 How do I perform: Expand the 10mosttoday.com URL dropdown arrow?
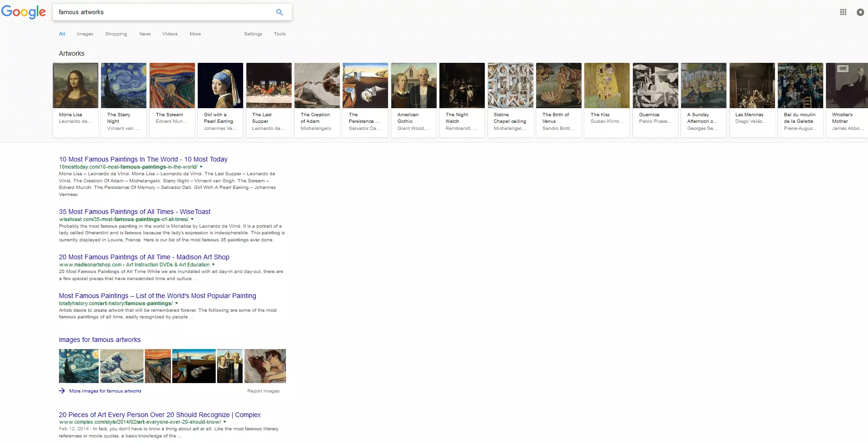coord(201,167)
